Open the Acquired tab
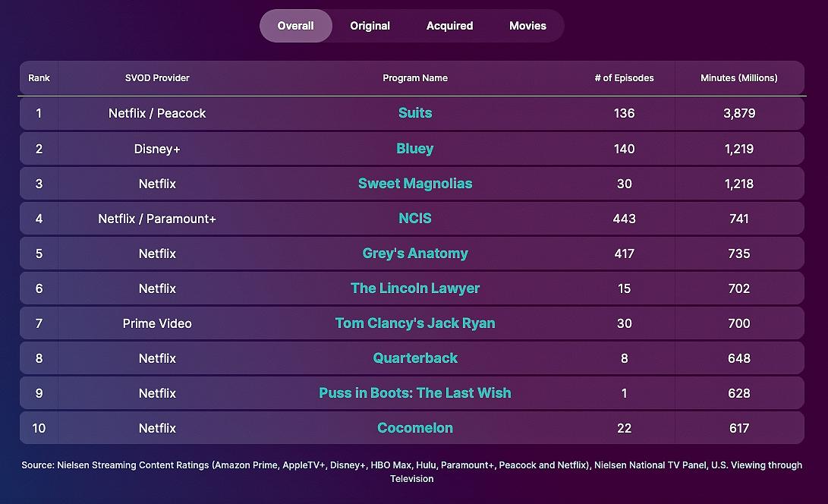Viewport: 828px width, 504px height. pos(449,26)
